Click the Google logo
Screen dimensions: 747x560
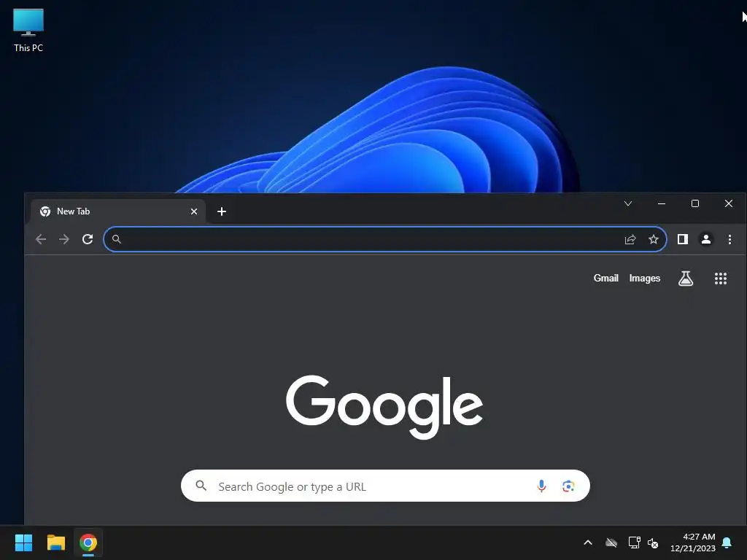tap(384, 407)
